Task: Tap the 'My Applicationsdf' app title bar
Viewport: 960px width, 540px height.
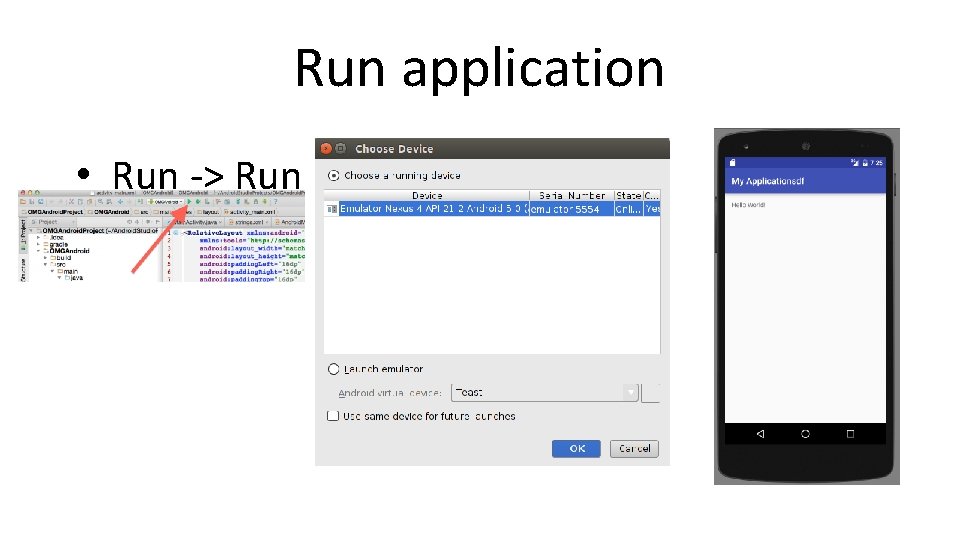Action: pyautogui.click(x=805, y=181)
